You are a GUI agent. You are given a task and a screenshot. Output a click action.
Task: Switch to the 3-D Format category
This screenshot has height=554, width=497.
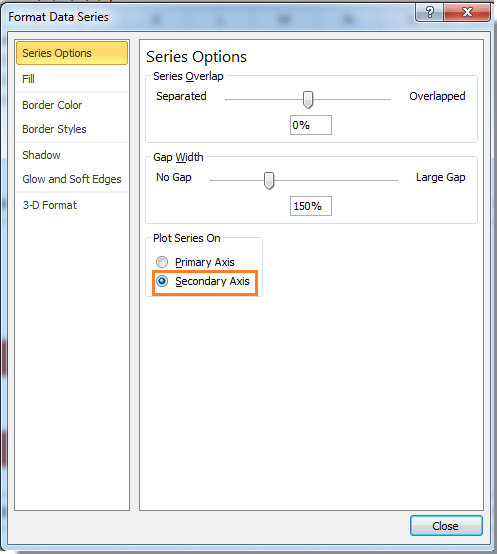tap(72, 205)
